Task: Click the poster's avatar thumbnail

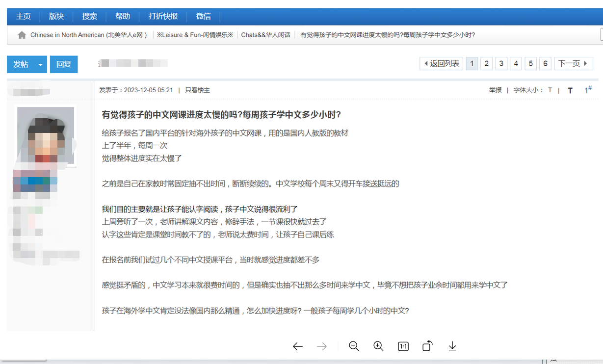Action: tap(46, 135)
